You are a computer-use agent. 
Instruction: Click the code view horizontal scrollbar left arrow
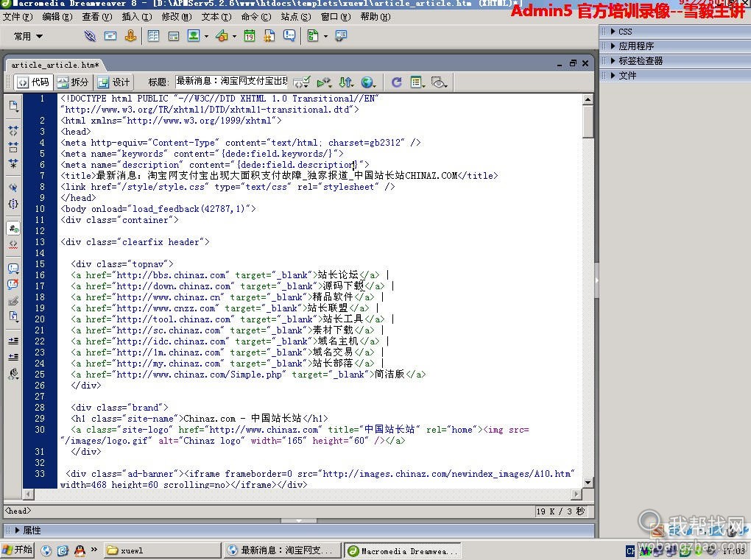28,494
